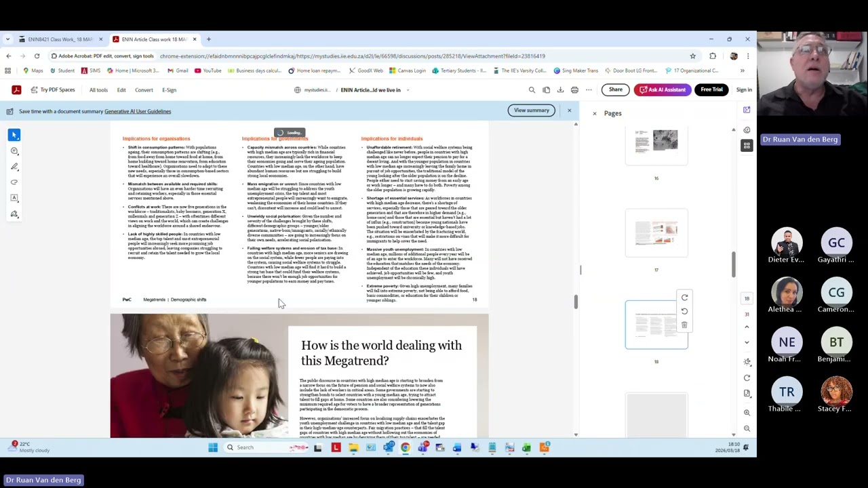
Task: Open the YouTube bookmark
Action: coord(208,70)
